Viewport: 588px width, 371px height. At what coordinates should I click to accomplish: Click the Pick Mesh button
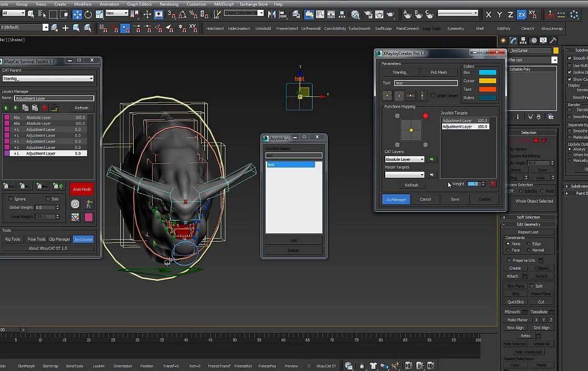click(439, 72)
